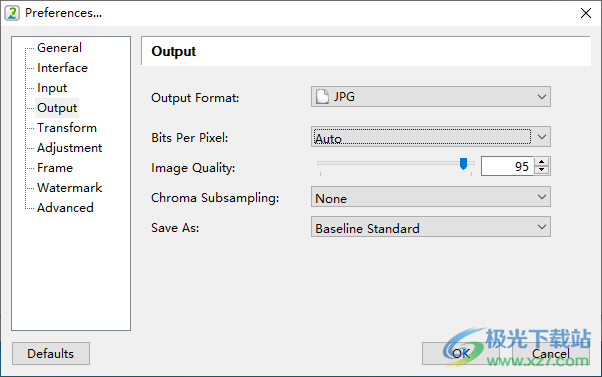Click the Preferences app icon in title bar

click(12, 13)
